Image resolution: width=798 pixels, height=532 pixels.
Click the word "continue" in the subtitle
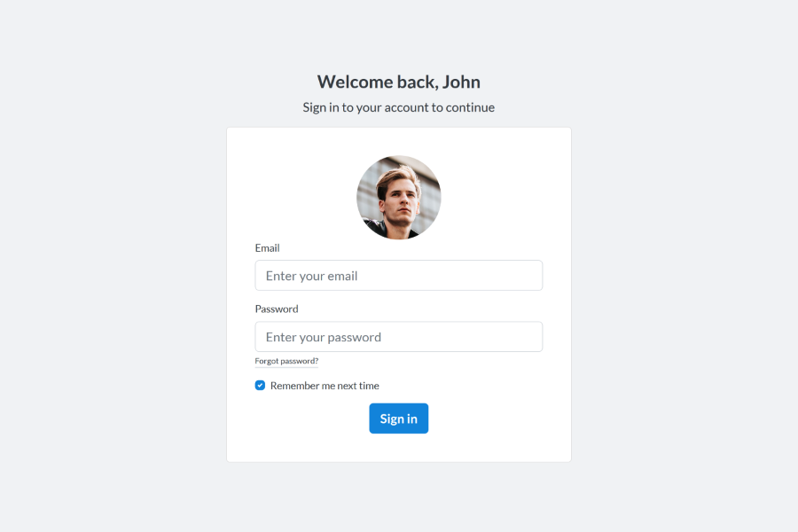(x=470, y=107)
